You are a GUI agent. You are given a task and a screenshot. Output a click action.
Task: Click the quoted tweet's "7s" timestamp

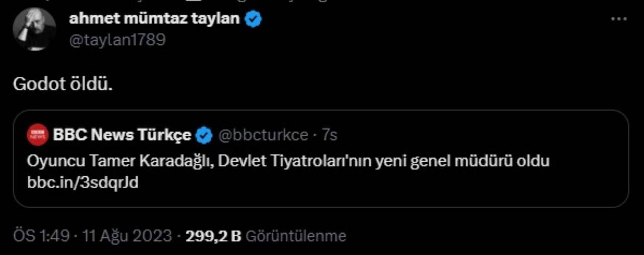pos(329,135)
